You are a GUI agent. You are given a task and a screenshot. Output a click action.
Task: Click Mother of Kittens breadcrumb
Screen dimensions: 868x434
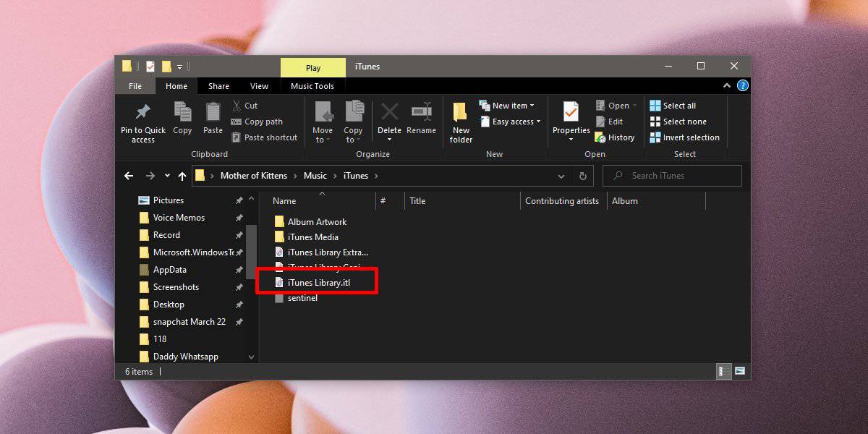[254, 176]
